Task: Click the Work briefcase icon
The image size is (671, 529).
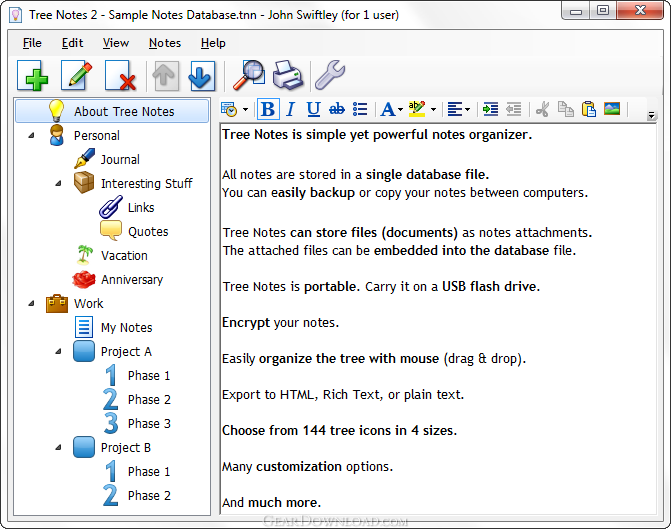Action: (x=57, y=303)
